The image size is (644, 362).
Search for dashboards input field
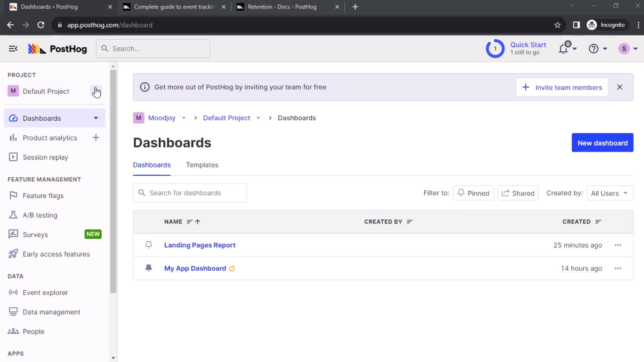point(190,193)
